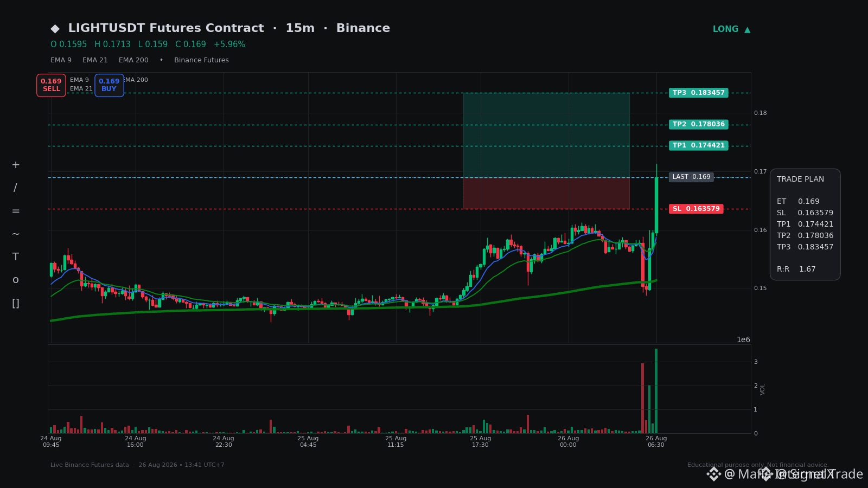Click the 25 Aug 11:15 time axis label
Viewport: 868px width, 488px height.
coord(396,442)
